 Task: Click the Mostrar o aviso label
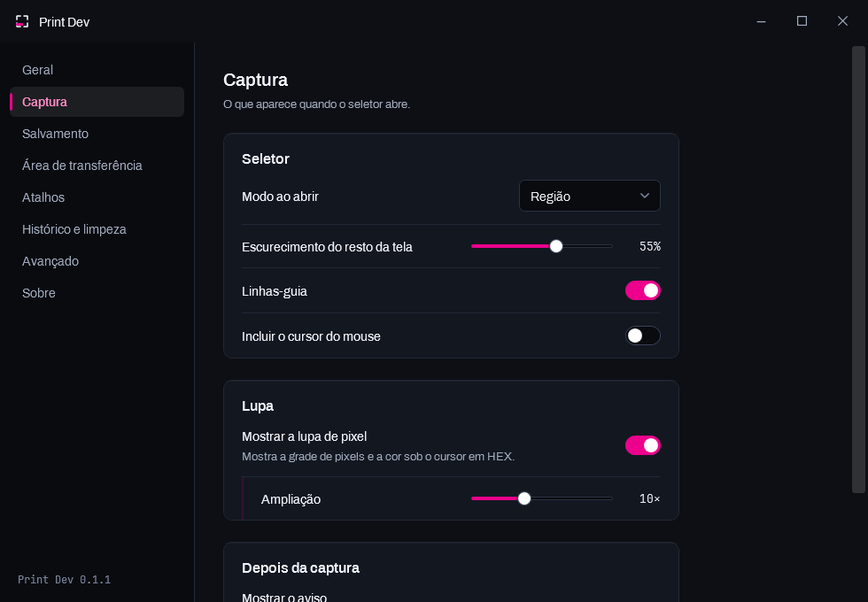(284, 597)
